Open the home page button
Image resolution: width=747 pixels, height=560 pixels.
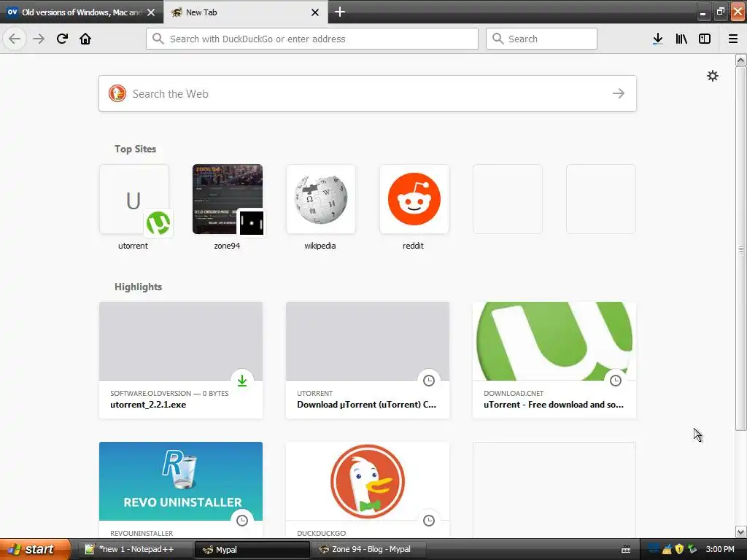[85, 39]
